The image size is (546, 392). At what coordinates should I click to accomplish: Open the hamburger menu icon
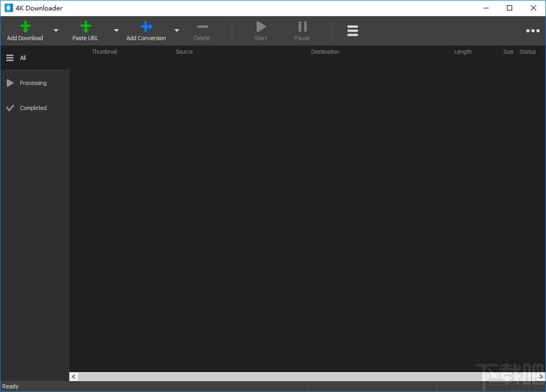[353, 30]
